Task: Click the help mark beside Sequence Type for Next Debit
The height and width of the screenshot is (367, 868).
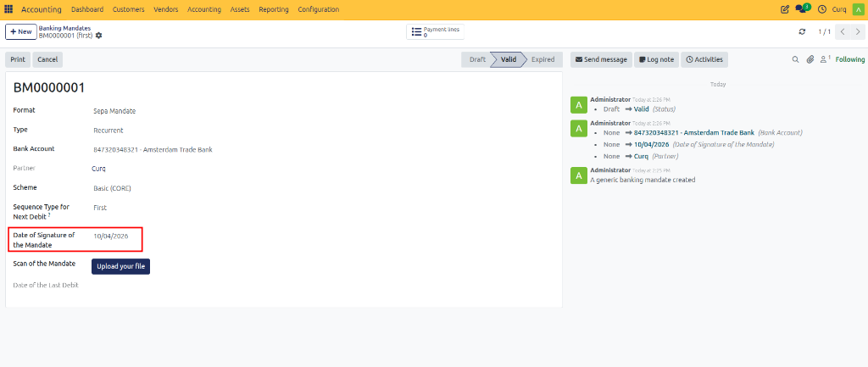Action: pyautogui.click(x=48, y=214)
